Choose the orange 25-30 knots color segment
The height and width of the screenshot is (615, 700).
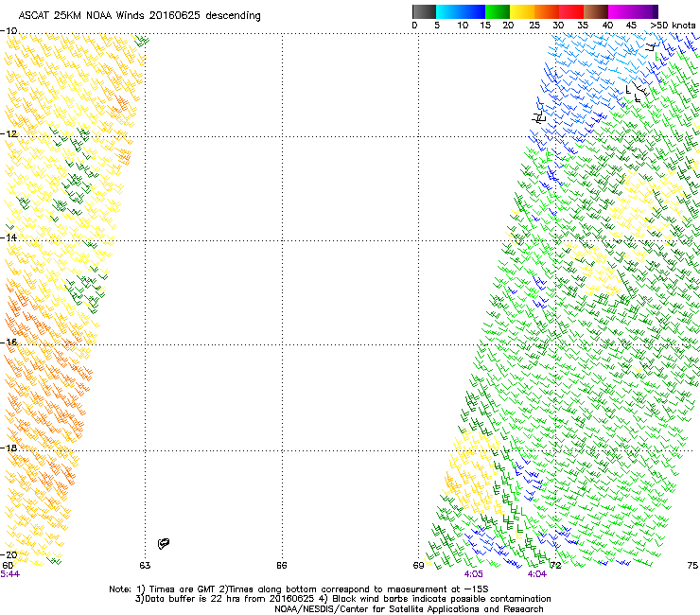pos(547,11)
